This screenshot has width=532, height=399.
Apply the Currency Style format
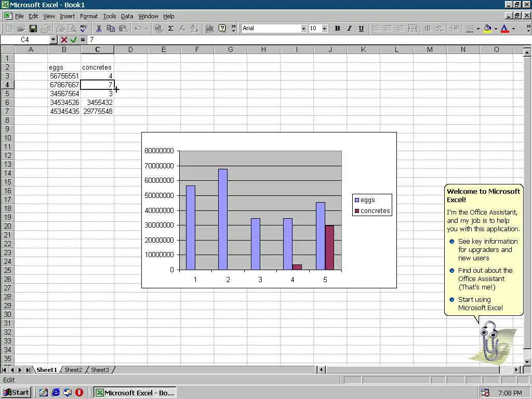[x=428, y=29]
